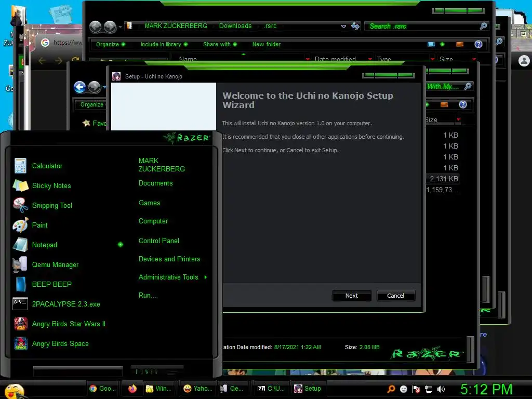Open the Organize menu in .rsrc window
This screenshot has height=399, width=532.
coord(110,44)
